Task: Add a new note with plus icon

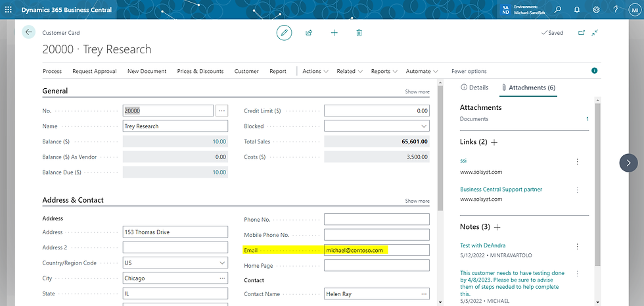Action: click(x=497, y=227)
